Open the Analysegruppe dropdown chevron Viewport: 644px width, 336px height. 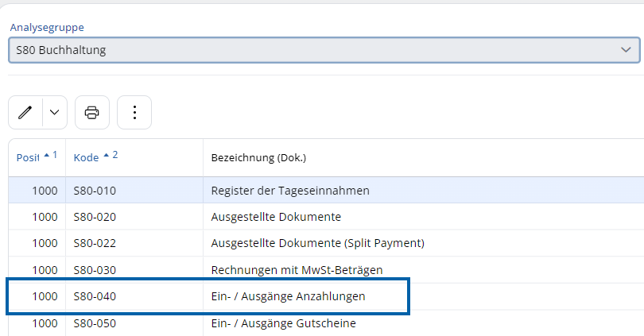tap(625, 50)
